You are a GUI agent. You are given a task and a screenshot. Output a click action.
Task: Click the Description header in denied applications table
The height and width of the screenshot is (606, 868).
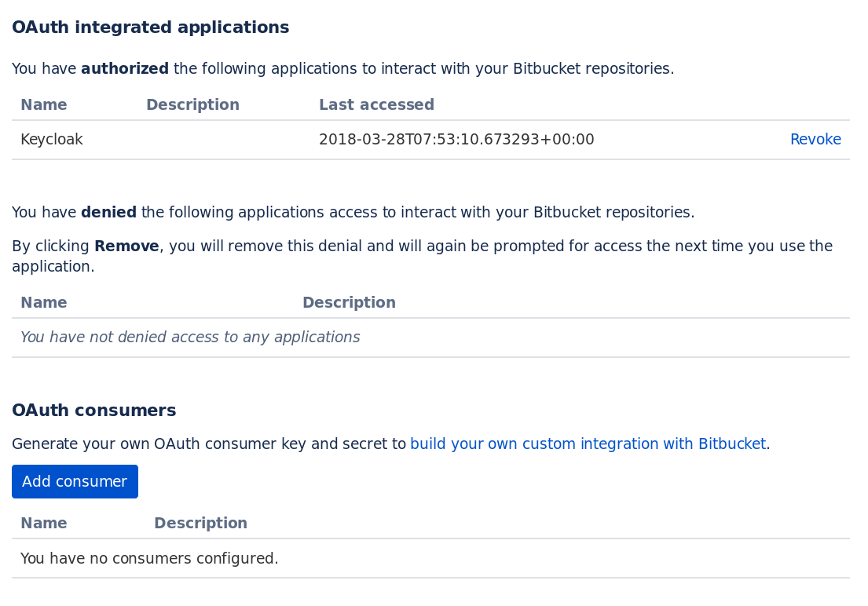click(x=349, y=302)
